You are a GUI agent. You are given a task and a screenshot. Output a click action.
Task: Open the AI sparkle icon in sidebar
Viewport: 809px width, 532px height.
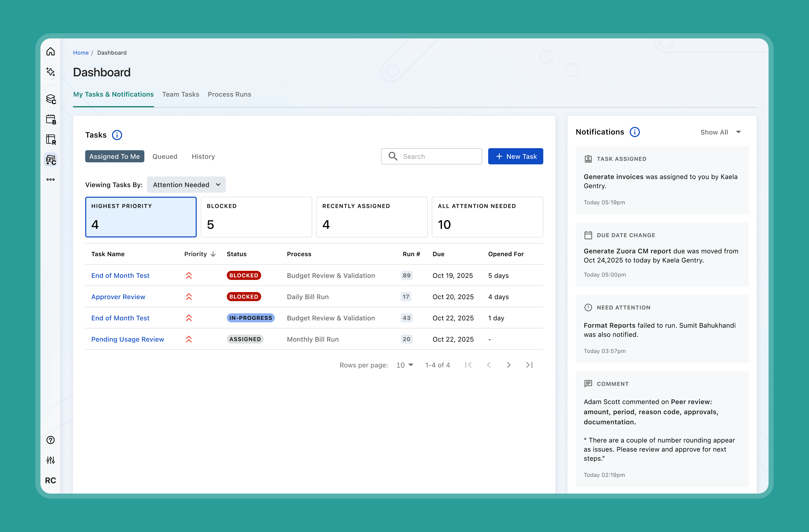point(50,71)
